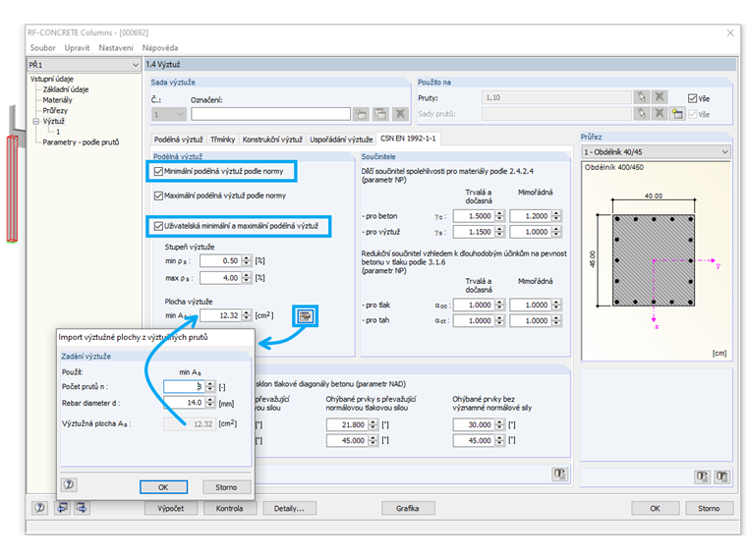
Task: Click the copy reinforcement set icon
Action: click(x=380, y=114)
